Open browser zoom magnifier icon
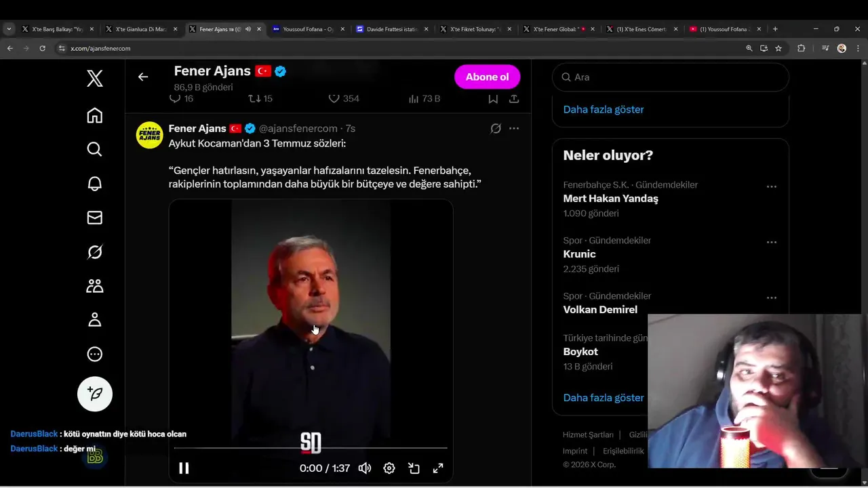Image resolution: width=868 pixels, height=488 pixels. [x=749, y=48]
